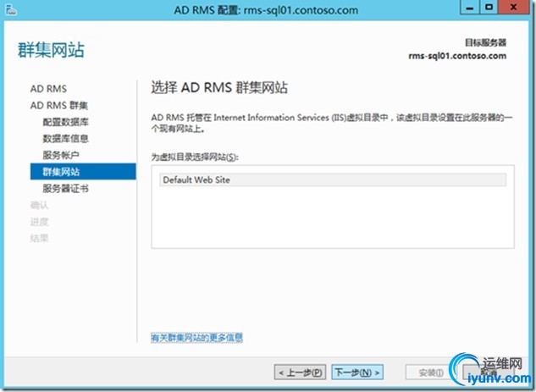Maximize the AD RMS configuration window

tap(489, 7)
